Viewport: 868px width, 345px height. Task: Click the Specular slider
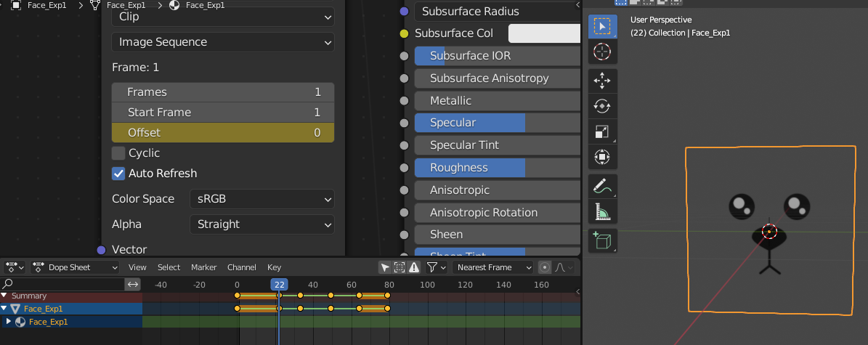[497, 123]
